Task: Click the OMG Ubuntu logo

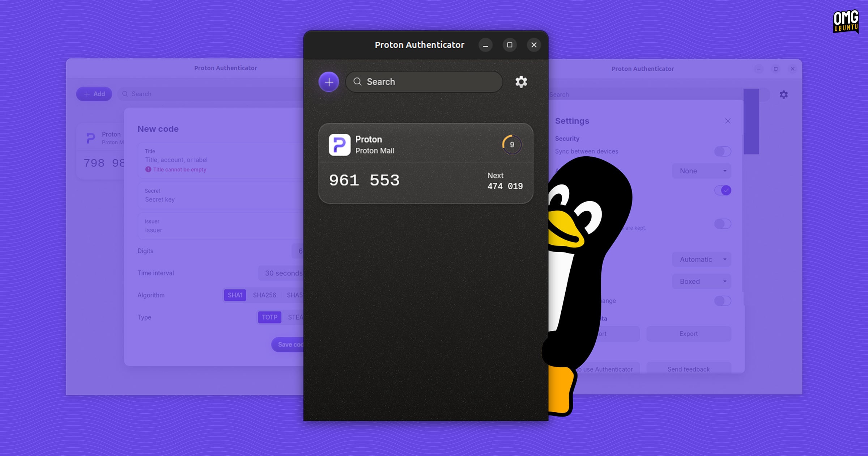Action: click(x=846, y=22)
